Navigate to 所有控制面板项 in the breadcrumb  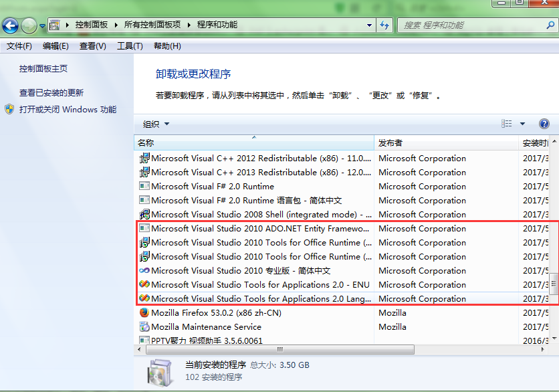(x=152, y=25)
